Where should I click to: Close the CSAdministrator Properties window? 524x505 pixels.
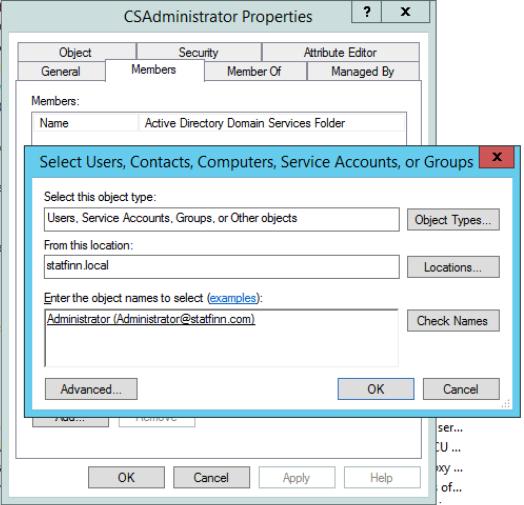pos(406,12)
